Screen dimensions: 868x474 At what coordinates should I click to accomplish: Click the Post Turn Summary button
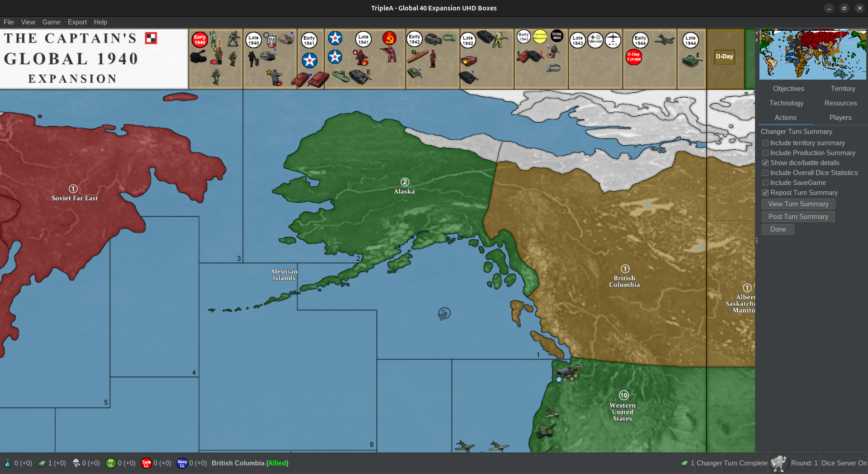coord(798,217)
